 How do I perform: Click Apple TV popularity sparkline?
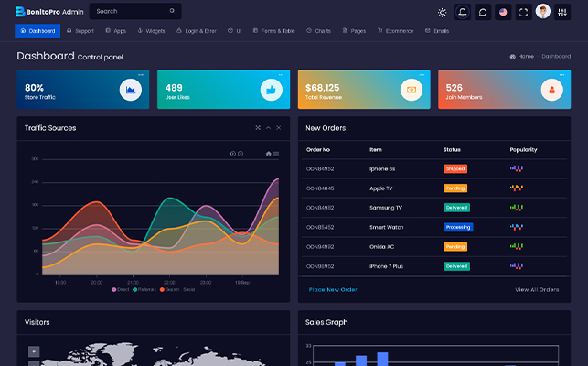tap(517, 188)
